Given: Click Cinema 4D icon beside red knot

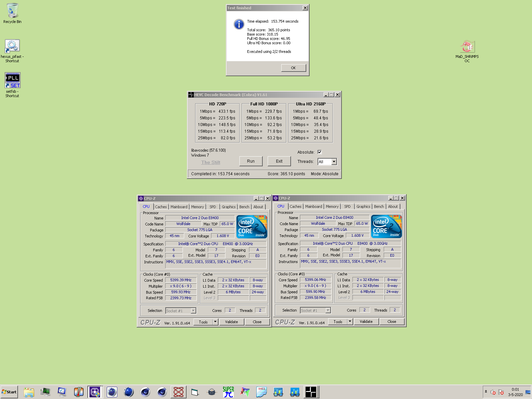Looking at the screenshot, I should click(x=162, y=392).
